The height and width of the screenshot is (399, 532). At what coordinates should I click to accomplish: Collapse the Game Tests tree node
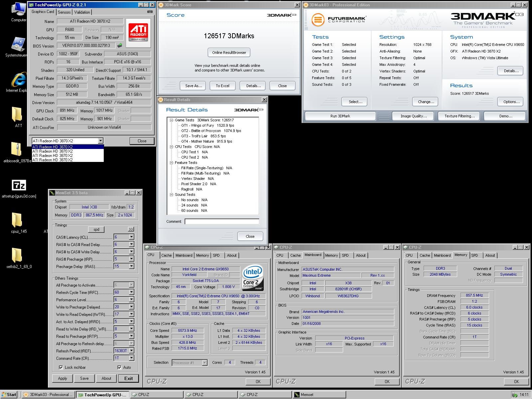pos(172,120)
